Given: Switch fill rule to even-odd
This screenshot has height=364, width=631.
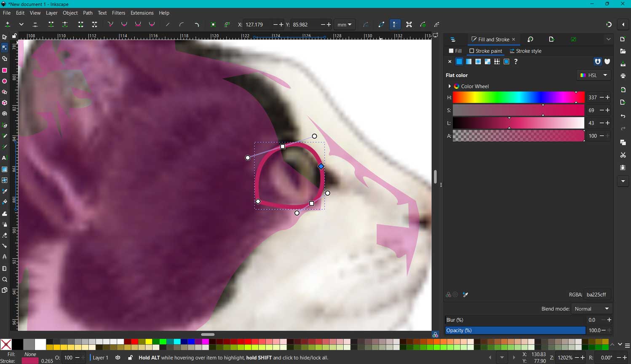Looking at the screenshot, I should coord(598,62).
